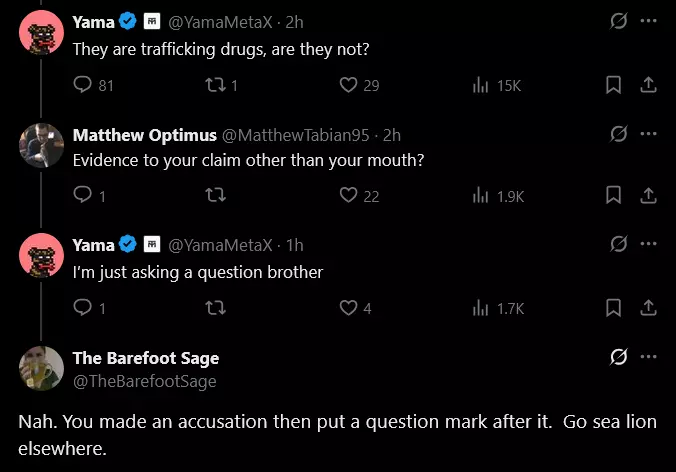Share the 'just asking a question' tweet
This screenshot has width=676, height=472.
tap(648, 308)
